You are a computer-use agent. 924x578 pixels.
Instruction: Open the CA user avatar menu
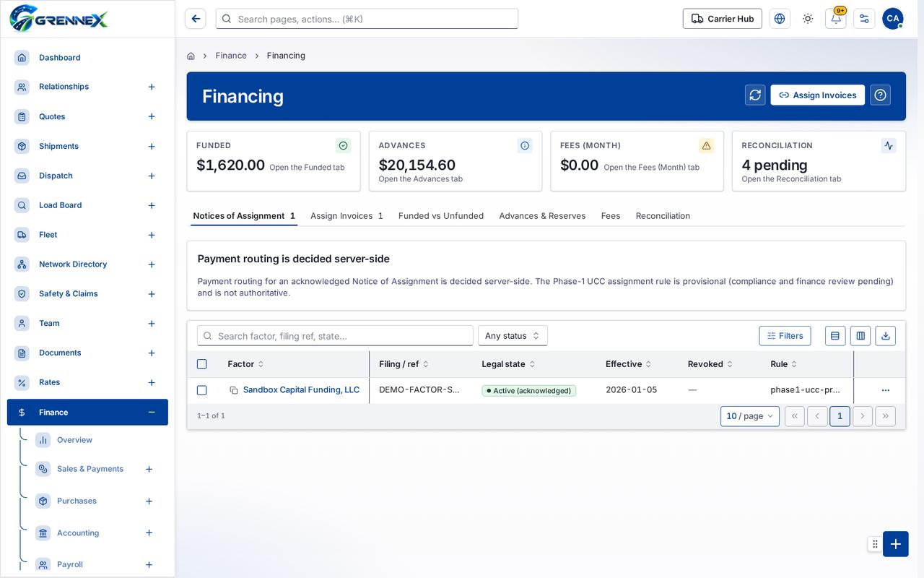[893, 19]
